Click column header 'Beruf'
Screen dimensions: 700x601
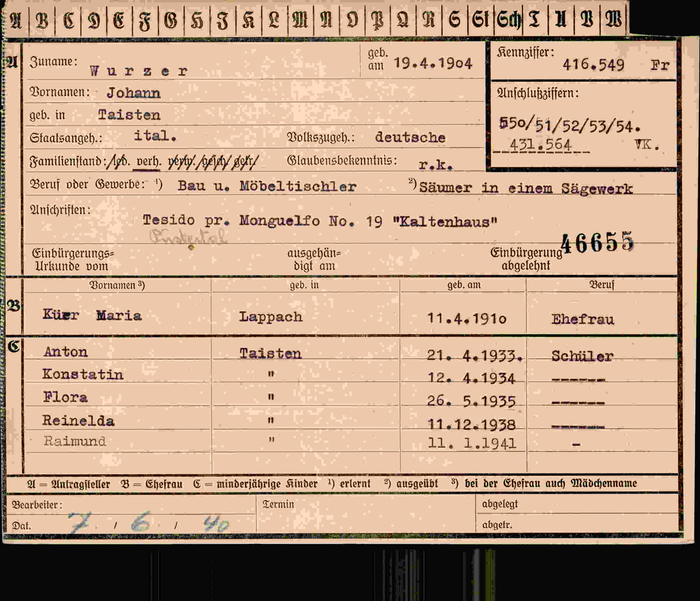tap(602, 285)
